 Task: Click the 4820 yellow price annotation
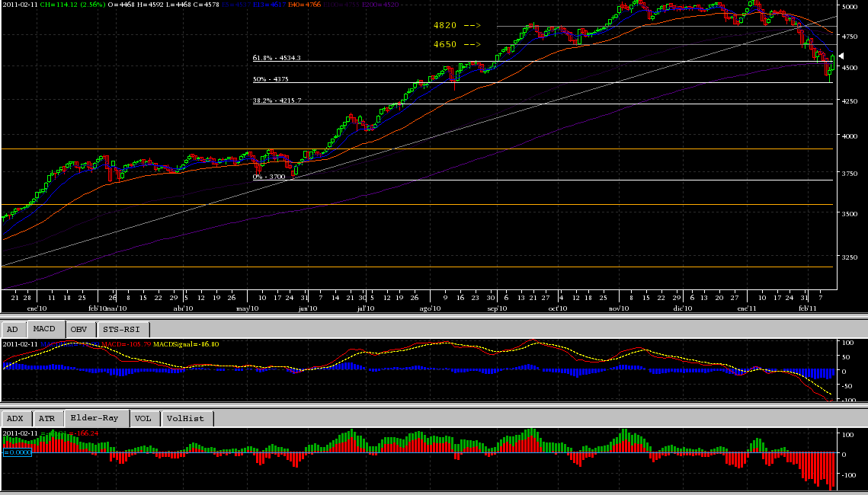click(x=457, y=26)
